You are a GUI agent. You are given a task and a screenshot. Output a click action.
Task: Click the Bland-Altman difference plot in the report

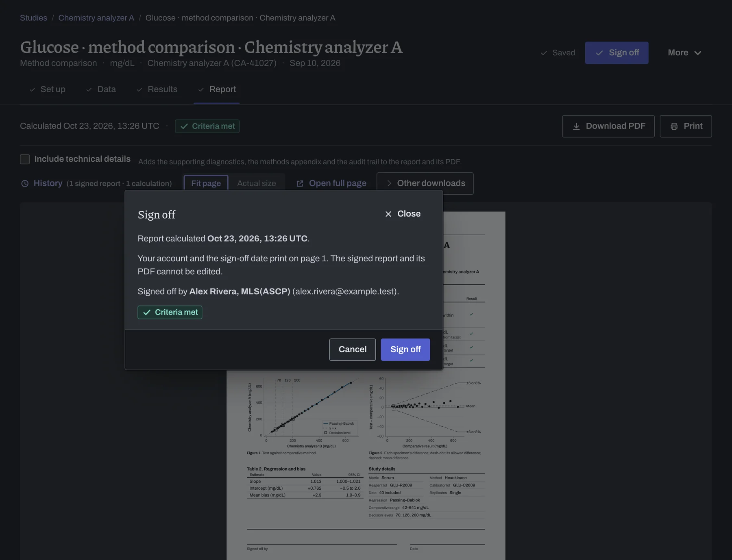point(425,412)
